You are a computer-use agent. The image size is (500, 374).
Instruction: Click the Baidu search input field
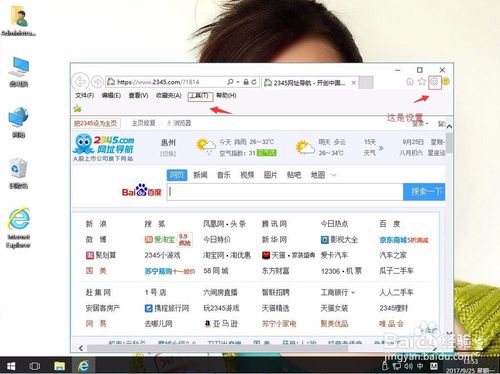pyautogui.click(x=285, y=192)
